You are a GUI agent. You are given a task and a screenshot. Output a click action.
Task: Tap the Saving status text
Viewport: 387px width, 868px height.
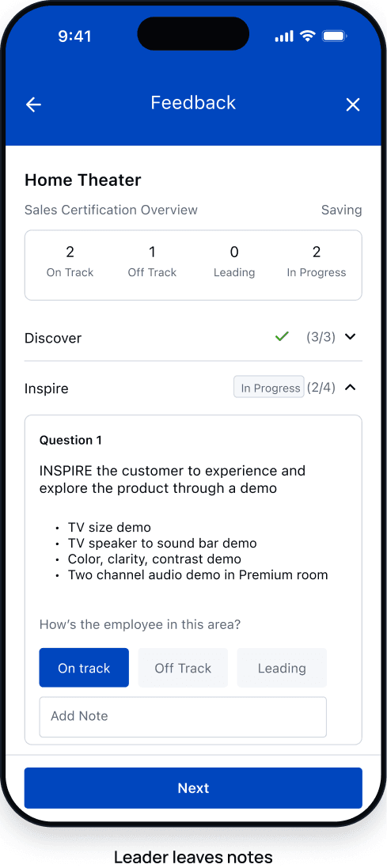point(342,210)
